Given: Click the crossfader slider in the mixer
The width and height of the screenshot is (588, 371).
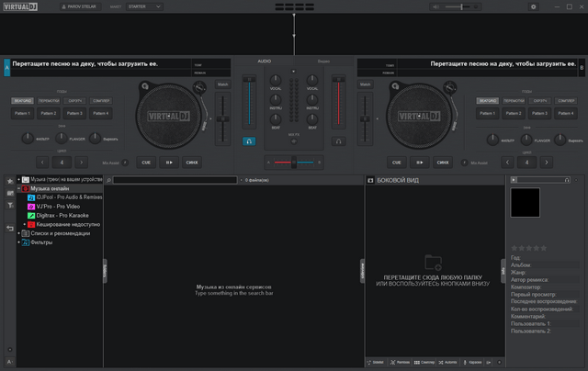Looking at the screenshot, I should (293, 163).
